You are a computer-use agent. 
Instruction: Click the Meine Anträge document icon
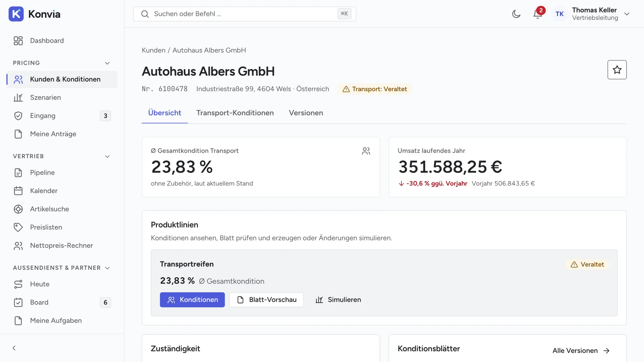tap(18, 134)
